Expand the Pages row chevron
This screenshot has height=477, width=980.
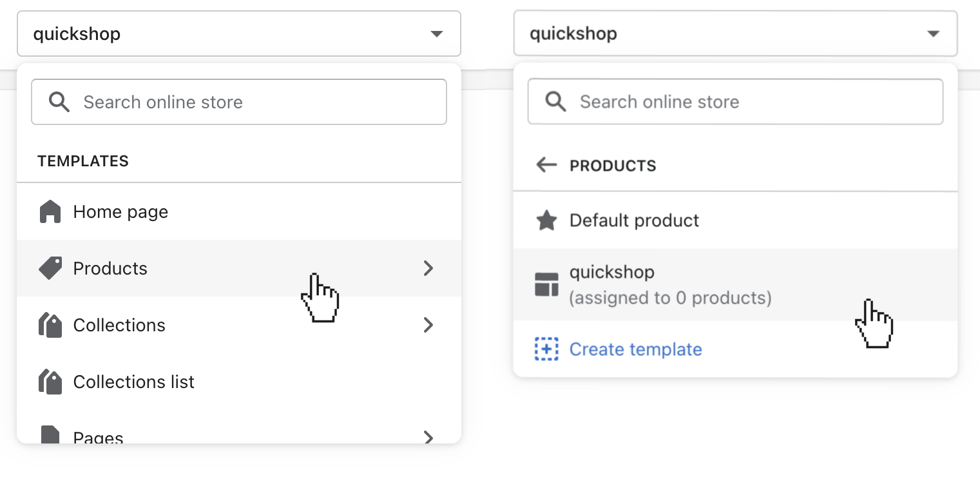pos(428,437)
